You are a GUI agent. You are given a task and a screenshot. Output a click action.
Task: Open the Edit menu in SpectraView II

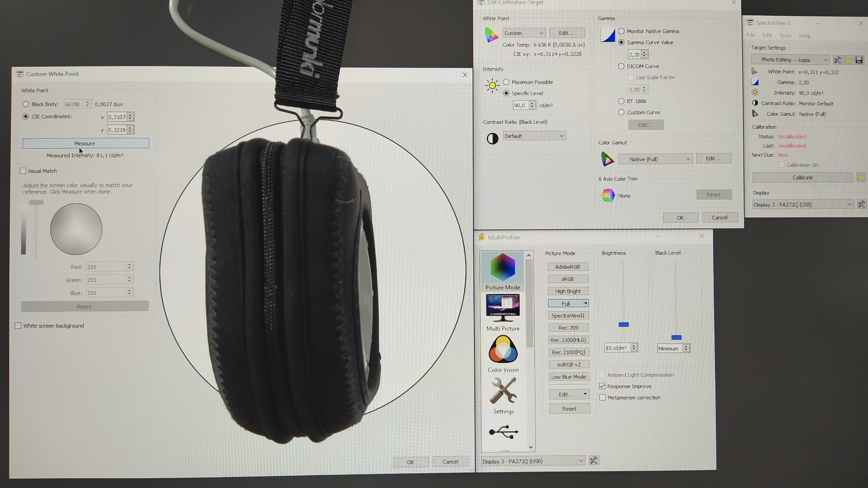(x=767, y=35)
